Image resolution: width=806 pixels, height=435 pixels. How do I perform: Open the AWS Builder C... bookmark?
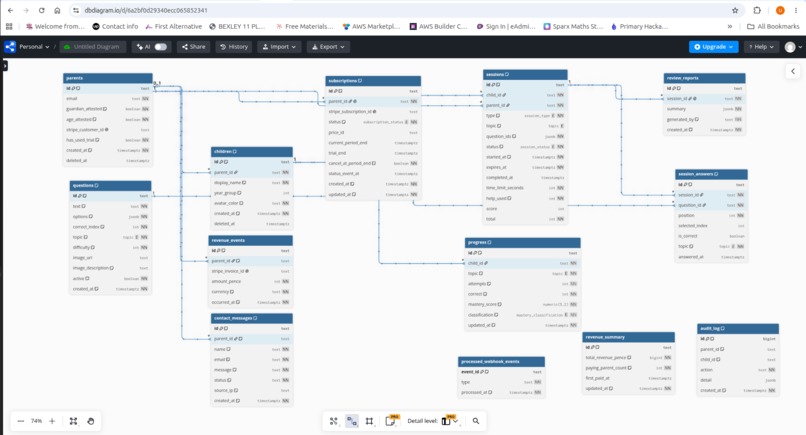pyautogui.click(x=438, y=26)
